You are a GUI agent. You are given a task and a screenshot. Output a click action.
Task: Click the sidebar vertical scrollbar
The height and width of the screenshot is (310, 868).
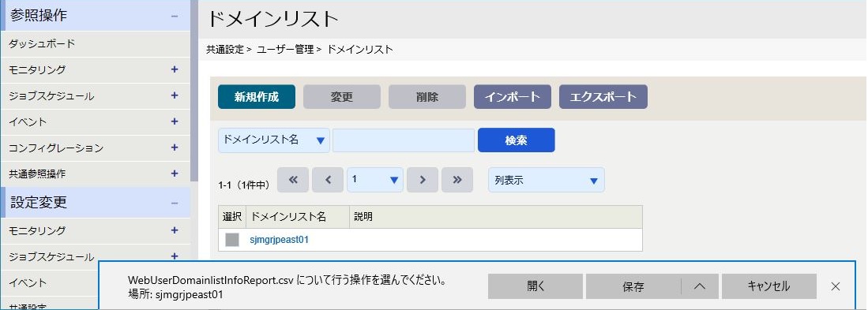194,92
